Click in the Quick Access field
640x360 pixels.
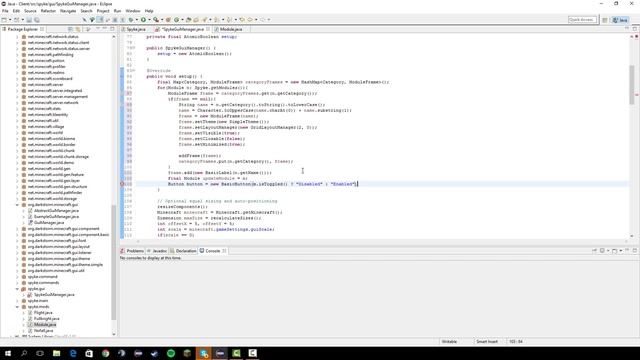pos(582,20)
